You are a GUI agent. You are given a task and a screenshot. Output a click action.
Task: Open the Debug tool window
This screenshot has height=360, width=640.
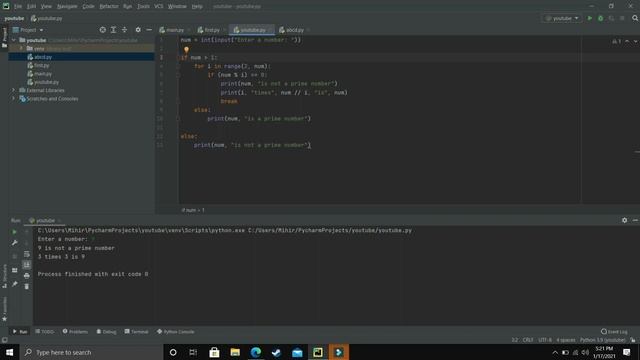(106, 331)
